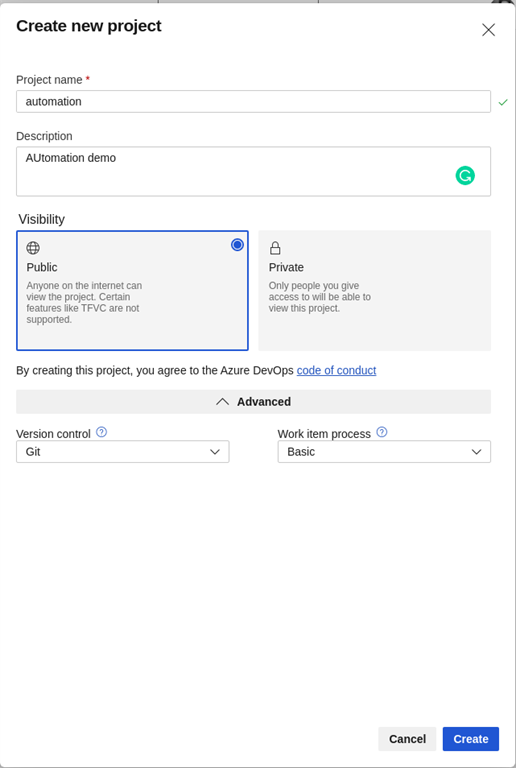Select the Public visibility radio button
Image resolution: width=516 pixels, height=768 pixels.
tap(237, 244)
